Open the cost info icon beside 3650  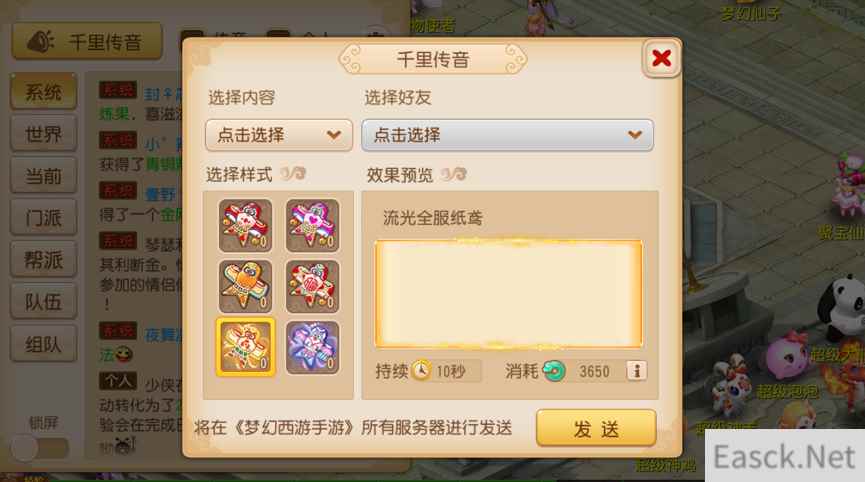637,371
